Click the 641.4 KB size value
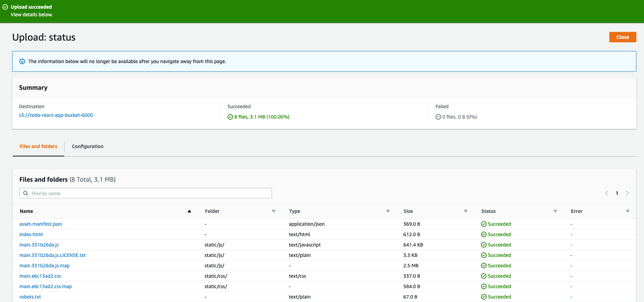 pos(413,245)
